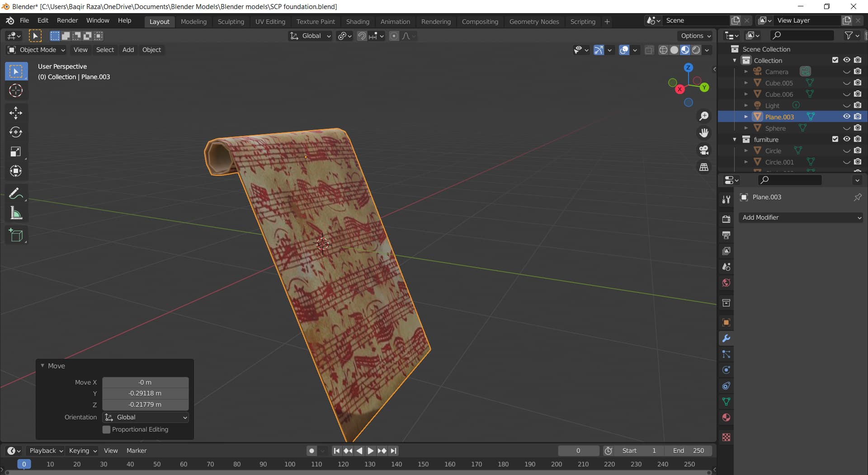Screen dimensions: 868x475
Task: Uncheck the furniture collection checkbox
Action: [835, 139]
